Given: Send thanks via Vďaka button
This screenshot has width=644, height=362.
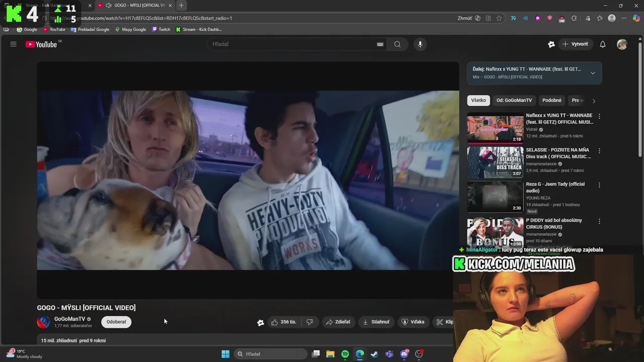Looking at the screenshot, I should (x=413, y=322).
